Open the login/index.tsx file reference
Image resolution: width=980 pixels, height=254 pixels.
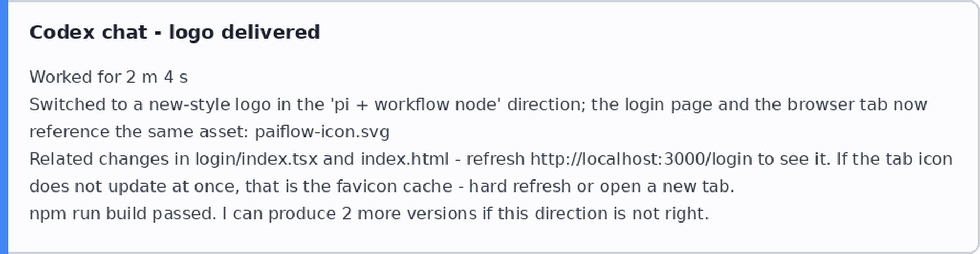[x=256, y=159]
